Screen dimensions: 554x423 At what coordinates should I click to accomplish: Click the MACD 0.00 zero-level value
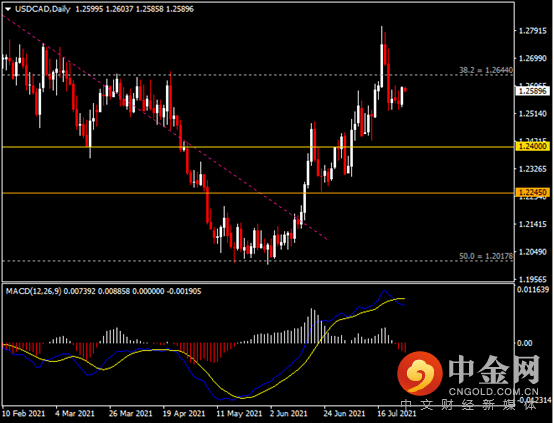(x=524, y=343)
